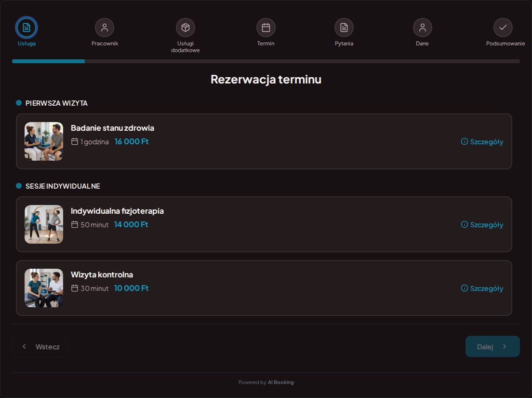Viewport: 532px width, 398px height.
Task: Click the calendar icon beside 1 godzina
Action: pyautogui.click(x=75, y=142)
